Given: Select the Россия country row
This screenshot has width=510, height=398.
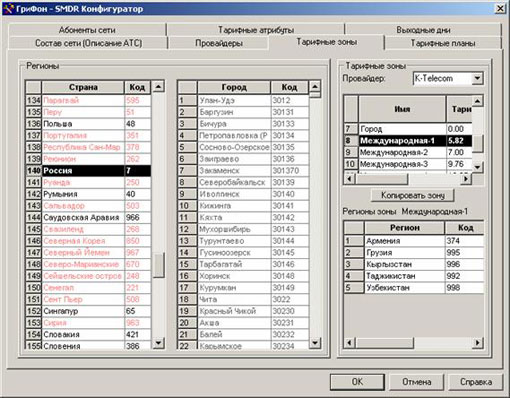Looking at the screenshot, I should click(88, 171).
